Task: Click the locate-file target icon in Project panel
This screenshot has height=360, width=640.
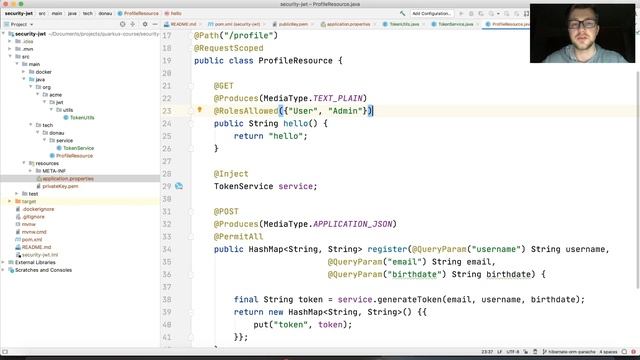Action: (122, 24)
